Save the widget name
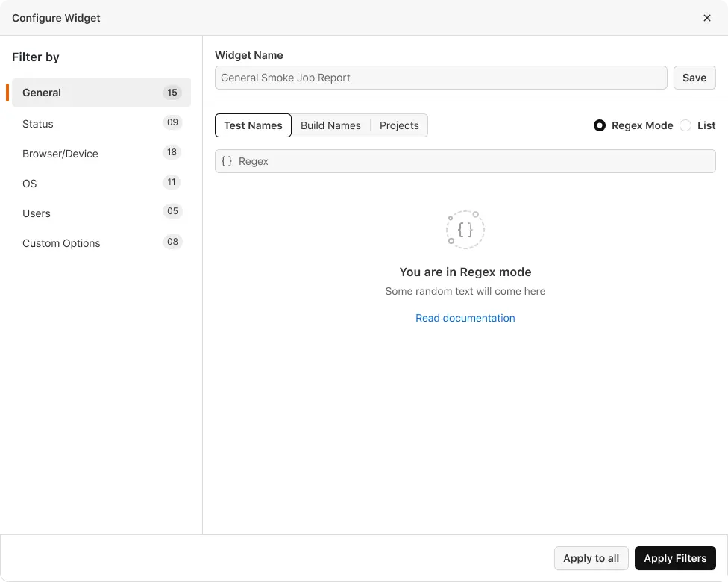 (694, 78)
